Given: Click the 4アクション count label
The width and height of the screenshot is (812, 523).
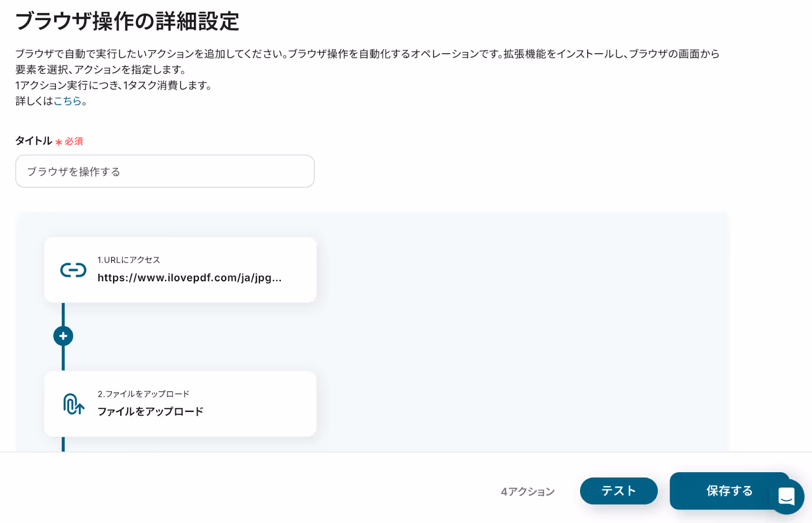Looking at the screenshot, I should tap(528, 492).
